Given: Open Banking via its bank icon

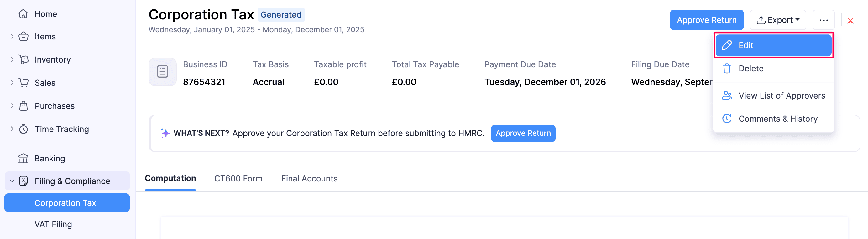Looking at the screenshot, I should point(23,158).
